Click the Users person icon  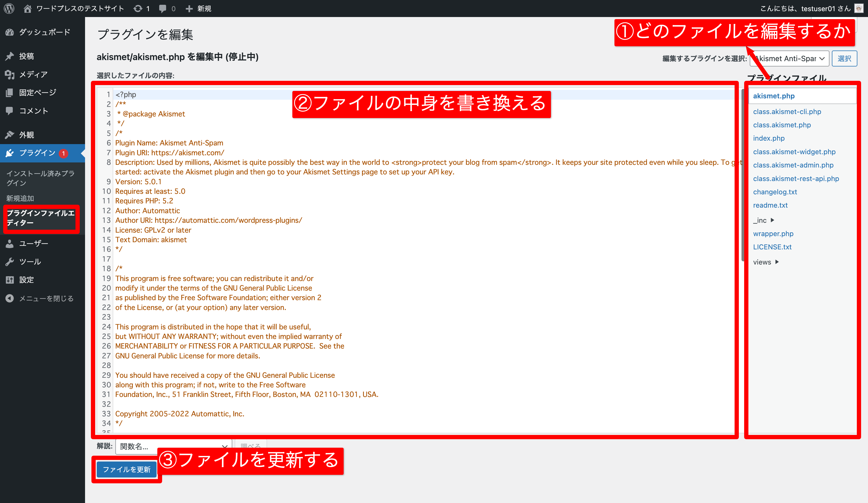[10, 244]
